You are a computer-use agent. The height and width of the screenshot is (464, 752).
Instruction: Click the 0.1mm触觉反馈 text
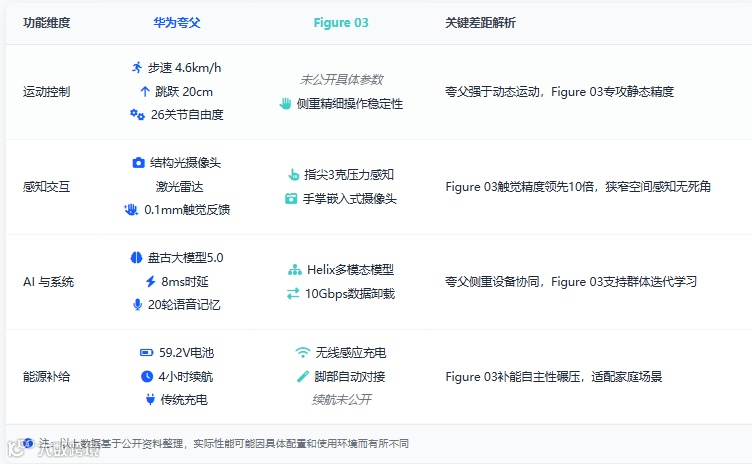point(187,210)
